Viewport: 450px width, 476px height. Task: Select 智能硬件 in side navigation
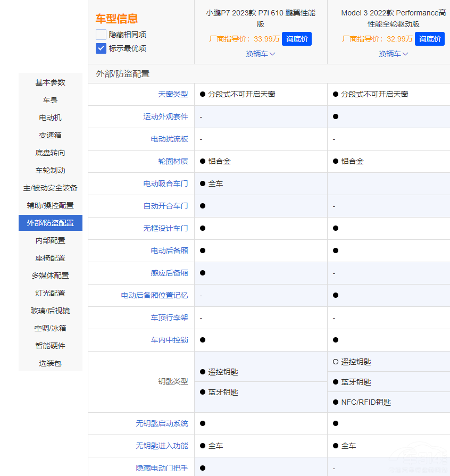51,346
